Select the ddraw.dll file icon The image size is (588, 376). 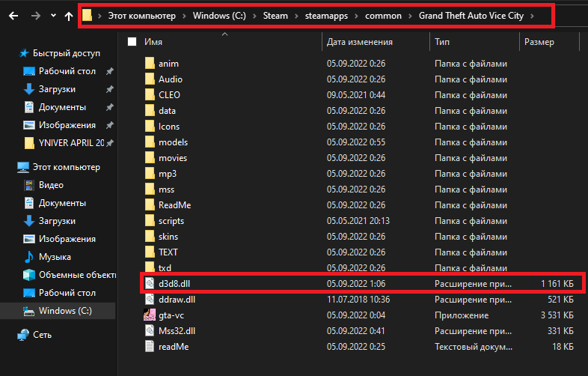point(150,300)
